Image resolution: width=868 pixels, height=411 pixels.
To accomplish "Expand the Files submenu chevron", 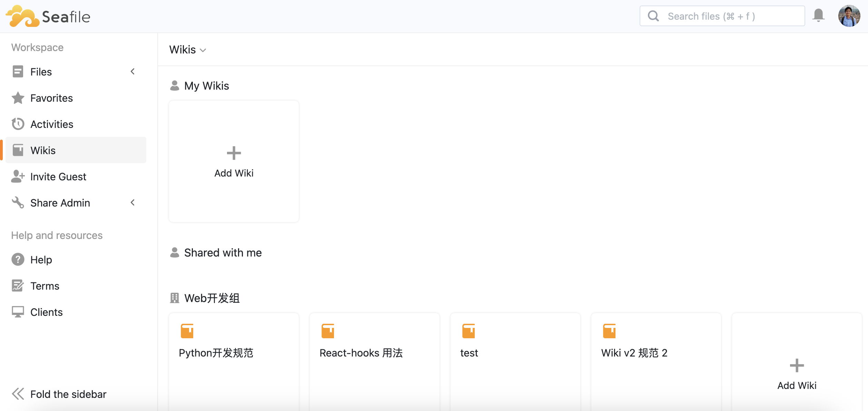I will coord(132,72).
